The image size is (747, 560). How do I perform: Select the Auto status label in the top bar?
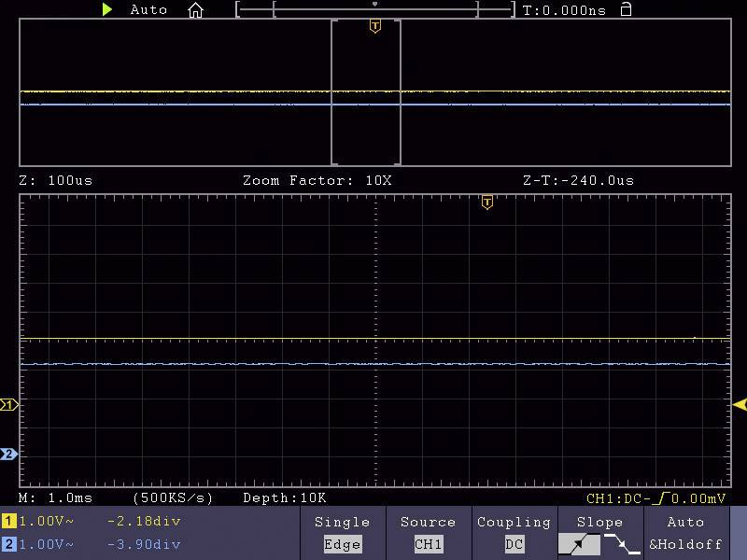point(149,10)
